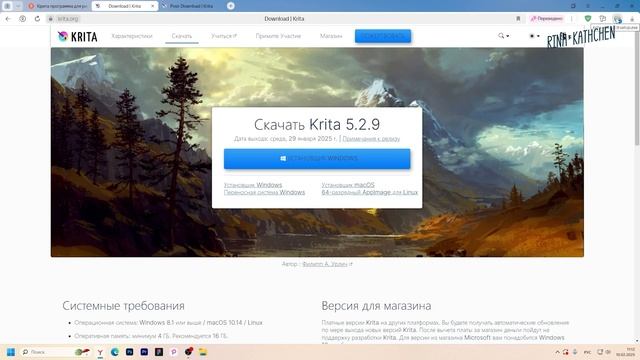Click the Скачать Krita 5.2.9 heading
This screenshot has width=640, height=360.
click(x=317, y=124)
